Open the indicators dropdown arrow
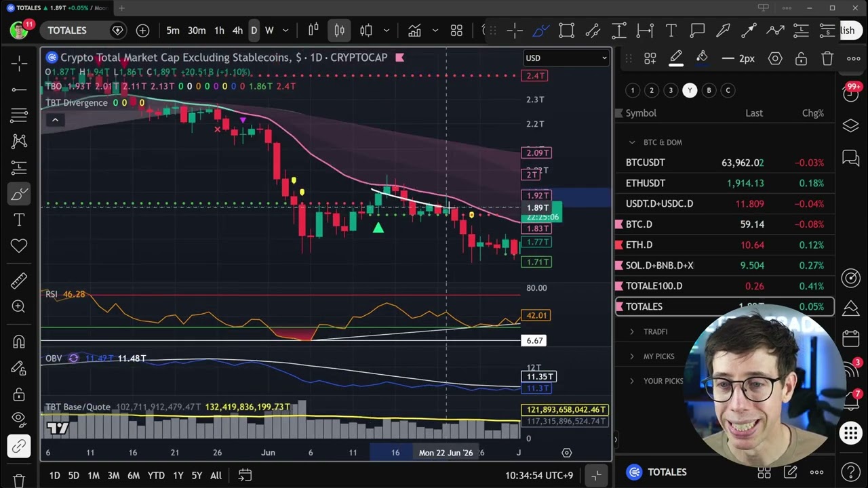This screenshot has height=488, width=868. (435, 30)
